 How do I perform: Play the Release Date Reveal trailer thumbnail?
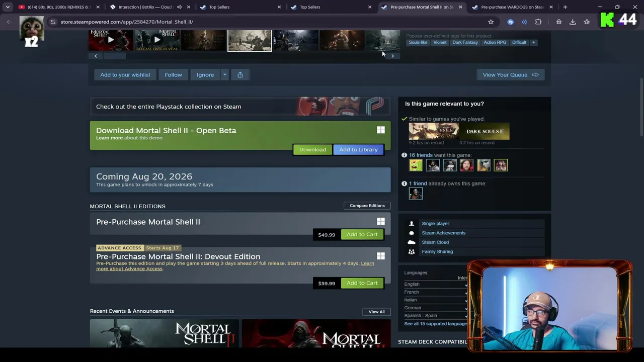[157, 40]
